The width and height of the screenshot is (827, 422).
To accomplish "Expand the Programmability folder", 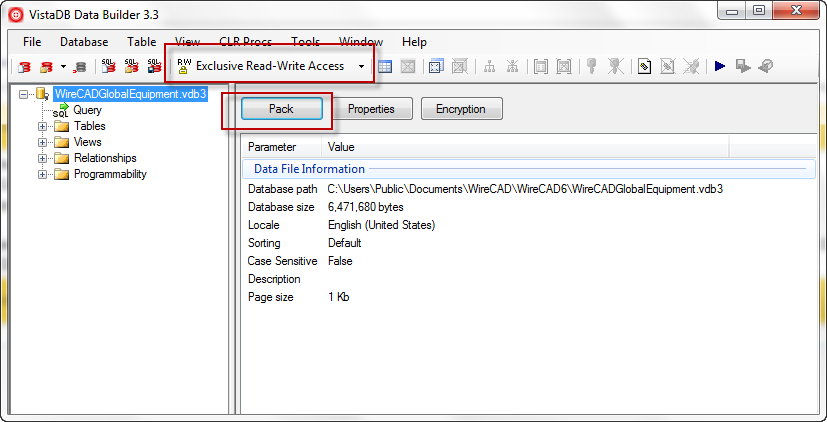I will tap(43, 175).
